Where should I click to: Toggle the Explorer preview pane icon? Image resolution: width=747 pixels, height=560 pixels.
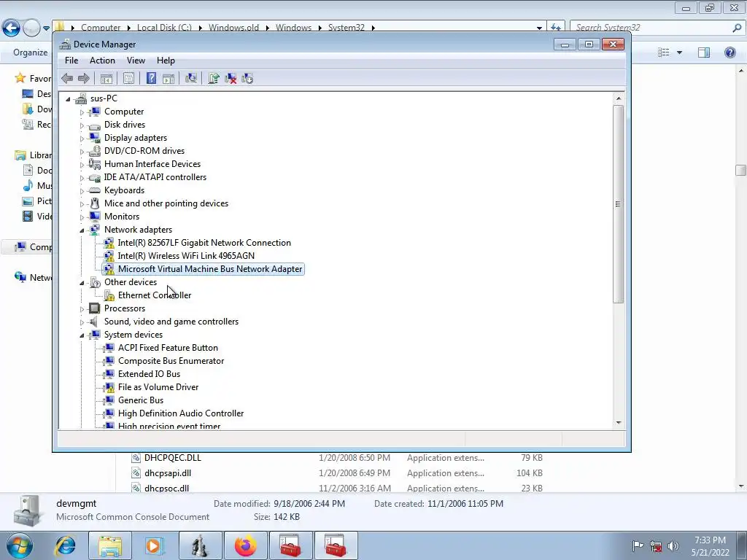pos(704,52)
